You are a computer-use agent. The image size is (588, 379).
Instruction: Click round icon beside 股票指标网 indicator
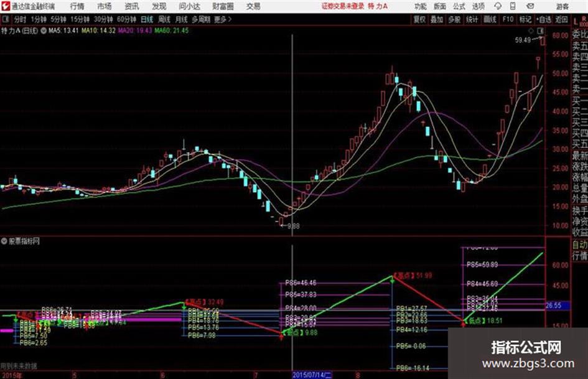[4, 241]
